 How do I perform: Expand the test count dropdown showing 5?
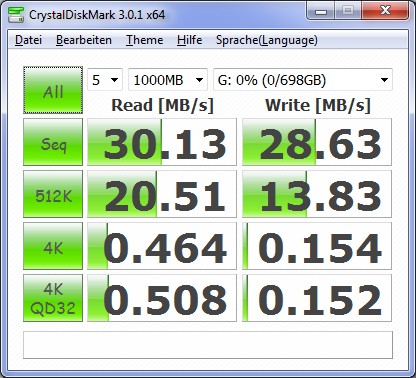pos(105,80)
